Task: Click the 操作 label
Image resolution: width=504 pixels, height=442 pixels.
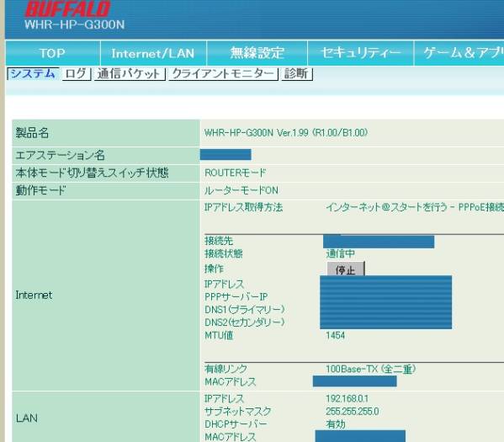Action: click(214, 269)
